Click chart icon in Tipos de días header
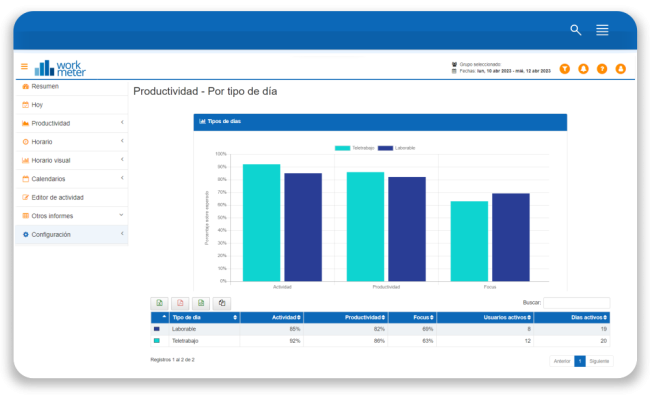 coord(202,121)
